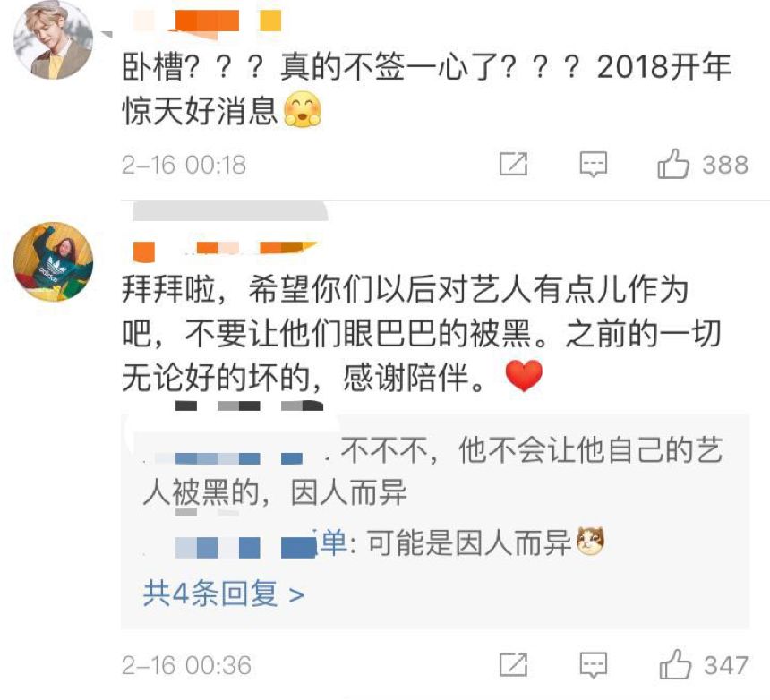This screenshot has height=700, width=770.
Task: Reply to the first comment with 388 likes
Action: coord(594,165)
